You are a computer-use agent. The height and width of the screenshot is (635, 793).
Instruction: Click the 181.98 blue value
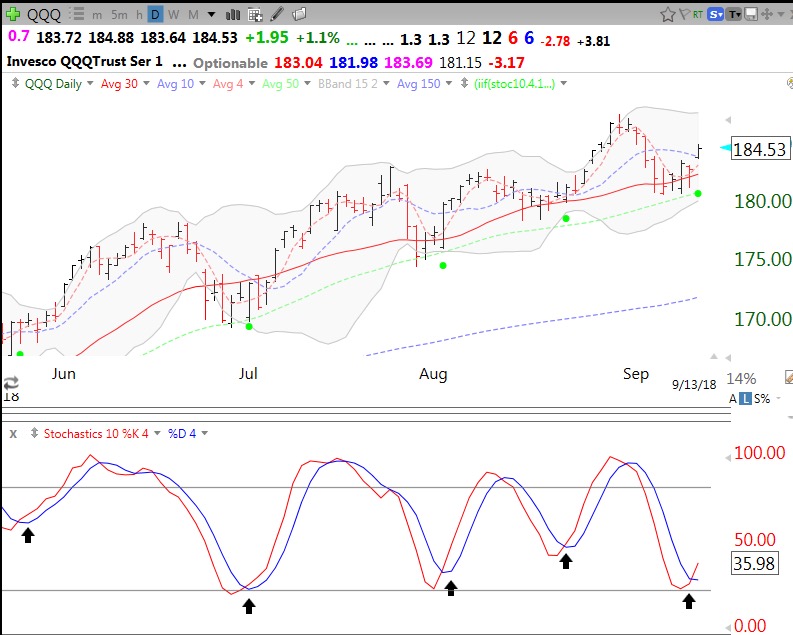[x=354, y=63]
